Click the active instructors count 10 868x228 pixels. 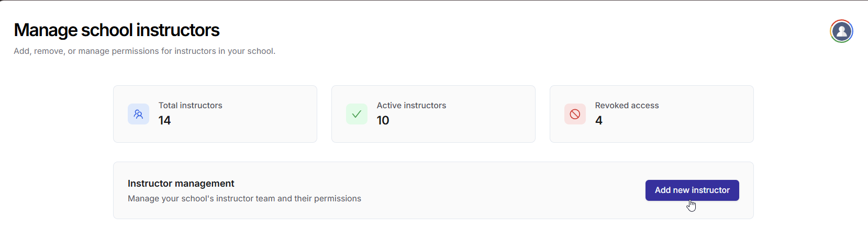pos(383,121)
